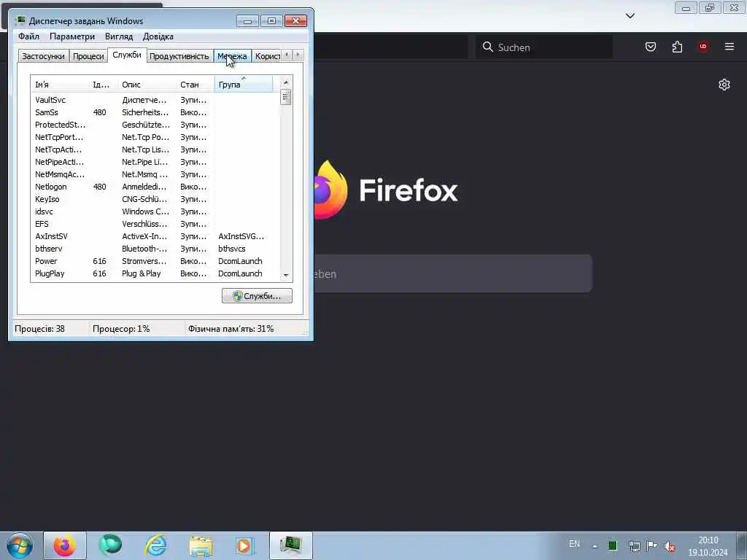The width and height of the screenshot is (747, 560).
Task: Click the Служби... button
Action: coord(257,296)
